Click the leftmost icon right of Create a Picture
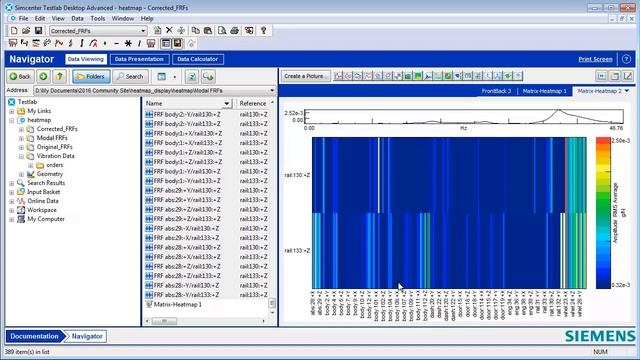This screenshot has height=360, width=640. [x=338, y=76]
